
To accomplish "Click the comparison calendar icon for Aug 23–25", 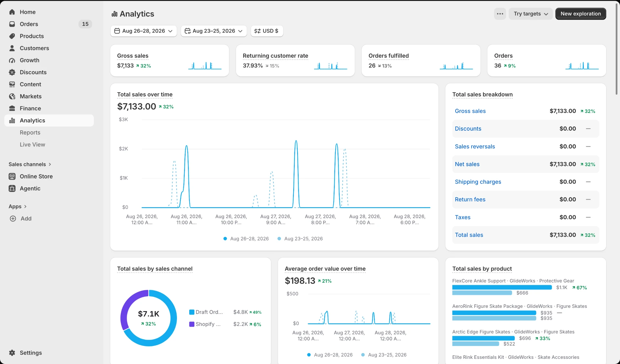I will point(188,31).
